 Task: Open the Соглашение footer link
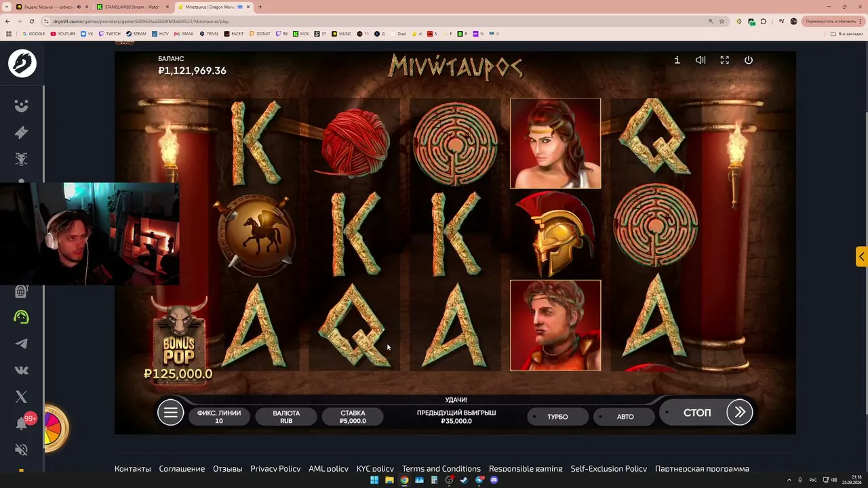[182, 468]
